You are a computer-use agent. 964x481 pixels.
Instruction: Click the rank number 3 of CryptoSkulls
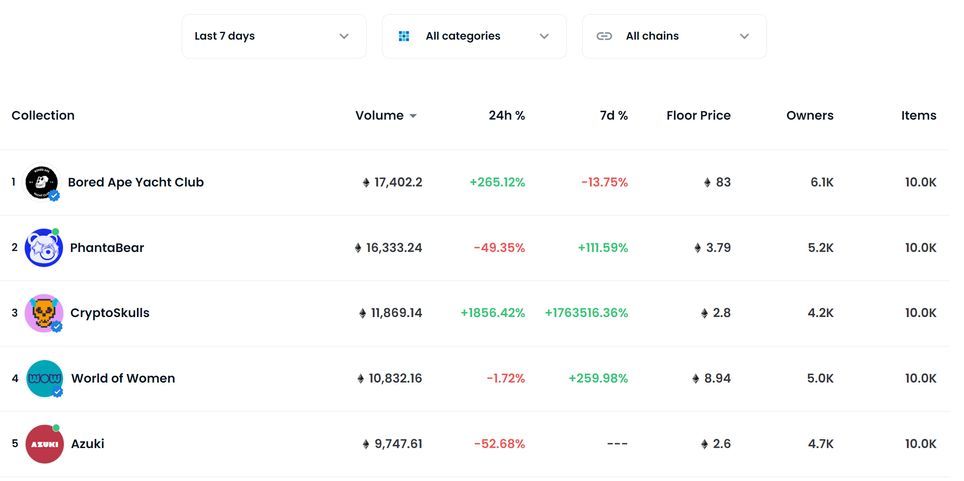pyautogui.click(x=15, y=313)
